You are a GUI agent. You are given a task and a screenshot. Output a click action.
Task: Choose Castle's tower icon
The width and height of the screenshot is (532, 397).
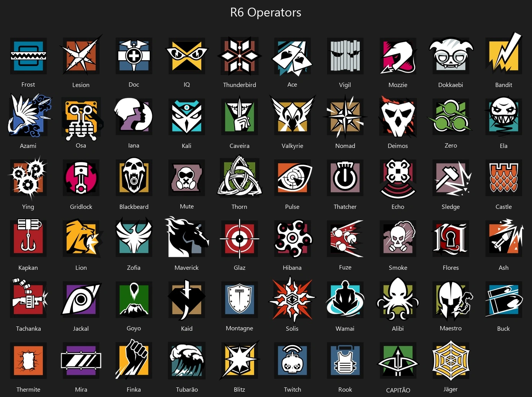click(504, 178)
